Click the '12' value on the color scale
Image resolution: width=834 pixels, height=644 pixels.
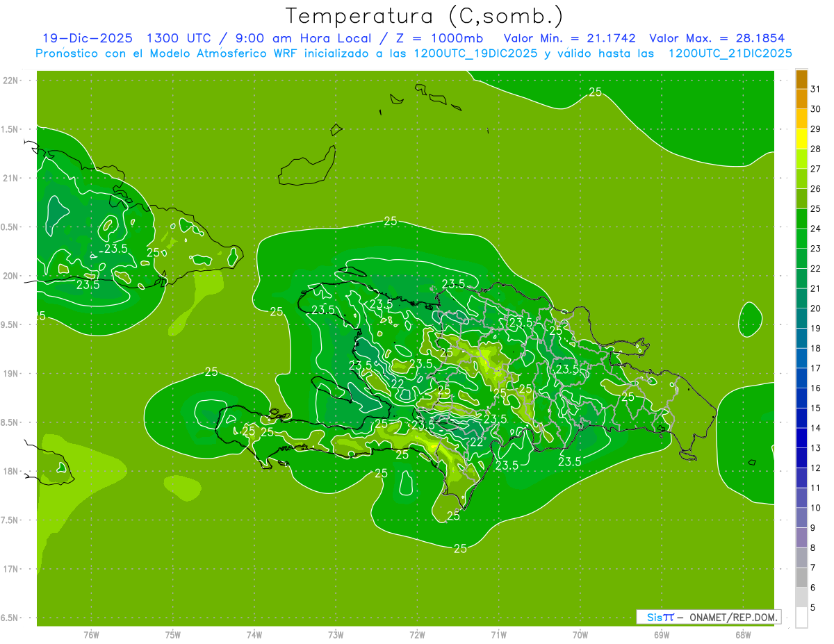[815, 468]
